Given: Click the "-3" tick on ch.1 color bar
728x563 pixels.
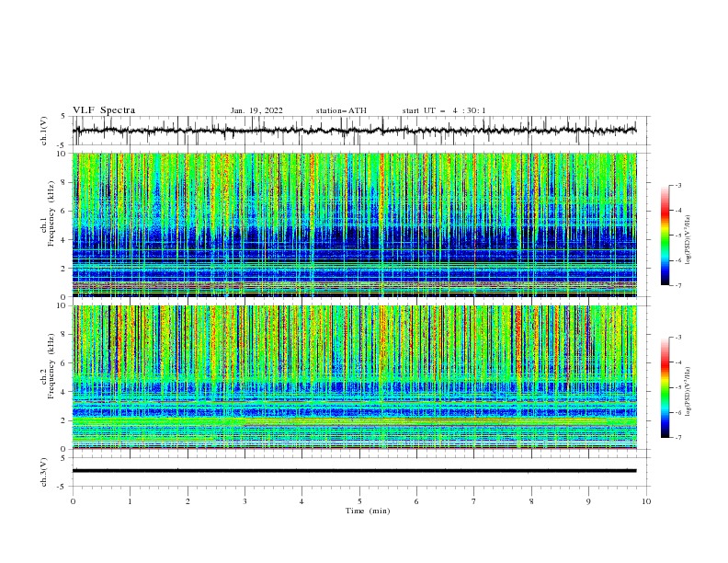Looking at the screenshot, I should click(677, 185).
